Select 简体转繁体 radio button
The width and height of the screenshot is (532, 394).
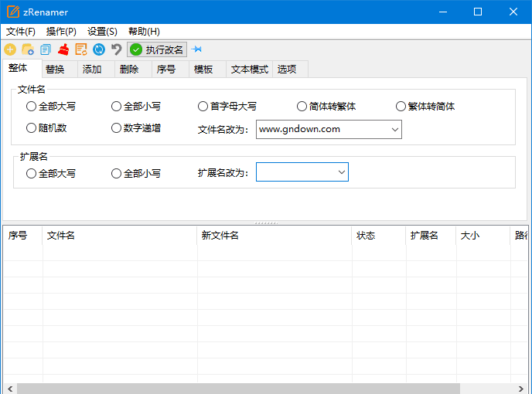click(326, 107)
